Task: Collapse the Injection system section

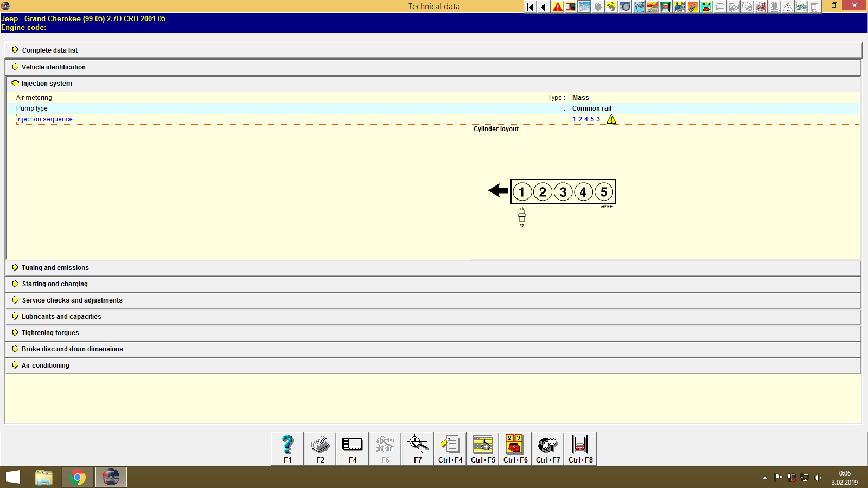Action: coord(46,84)
